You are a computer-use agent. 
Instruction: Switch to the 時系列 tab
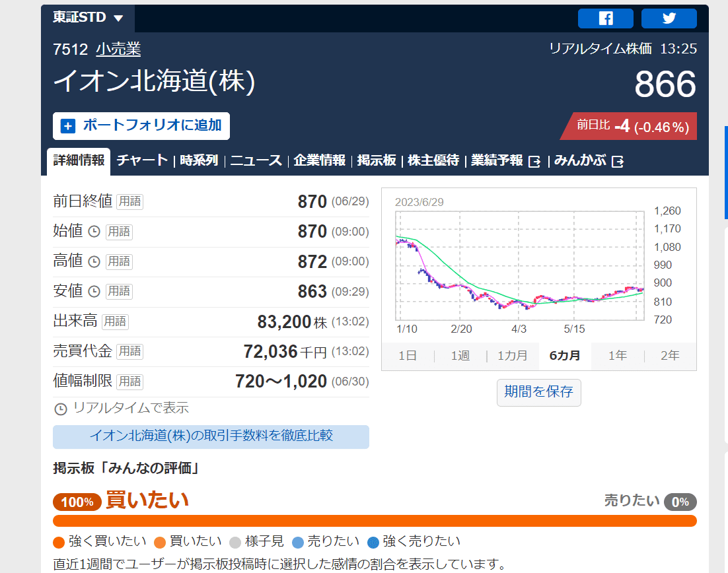tap(199, 160)
